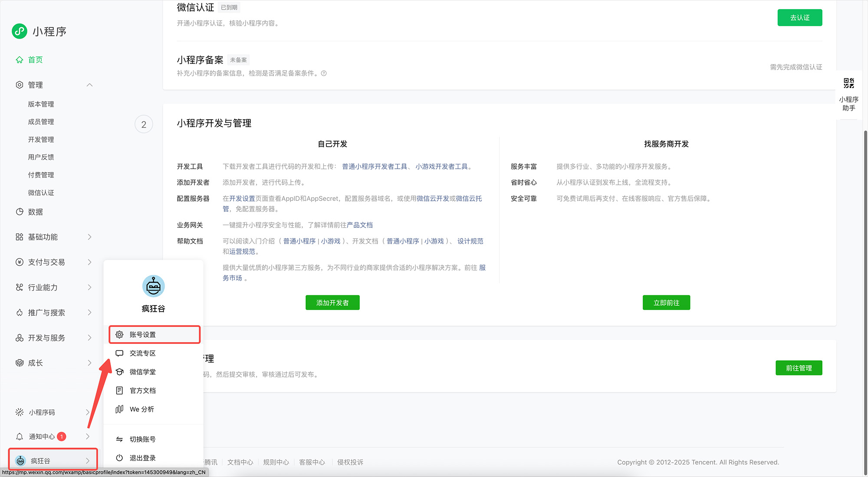Open 官方文档 from account menu
Viewport: 868px width, 477px height.
[x=142, y=391]
